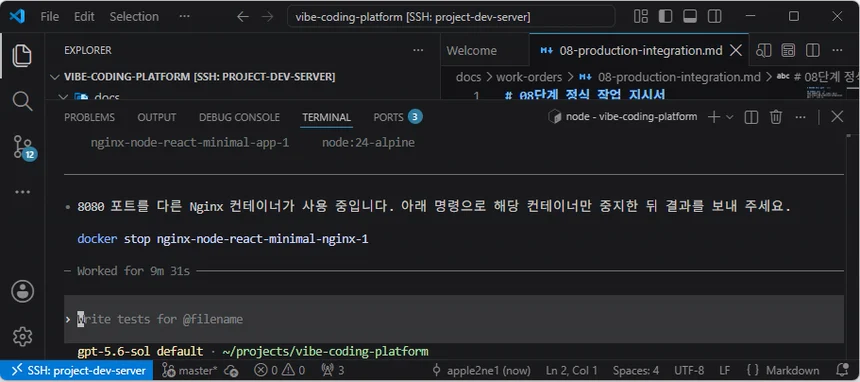Open the File menu
This screenshot has height=382, width=860.
(x=49, y=16)
